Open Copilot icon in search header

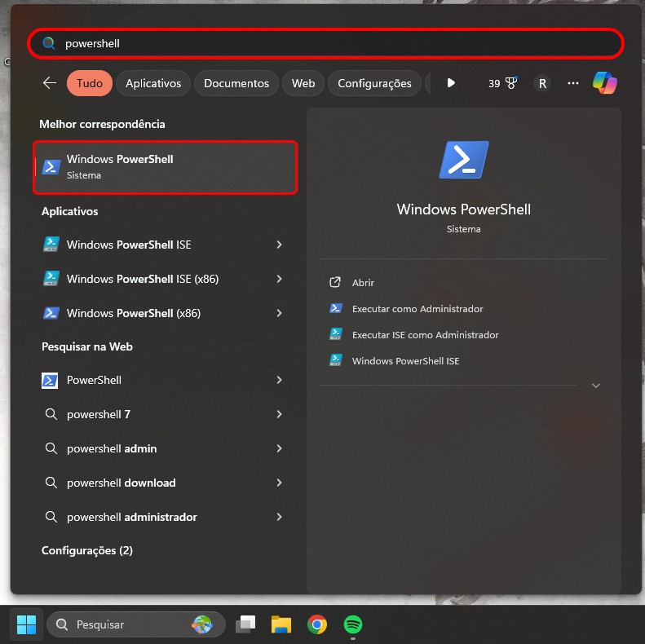pyautogui.click(x=604, y=83)
